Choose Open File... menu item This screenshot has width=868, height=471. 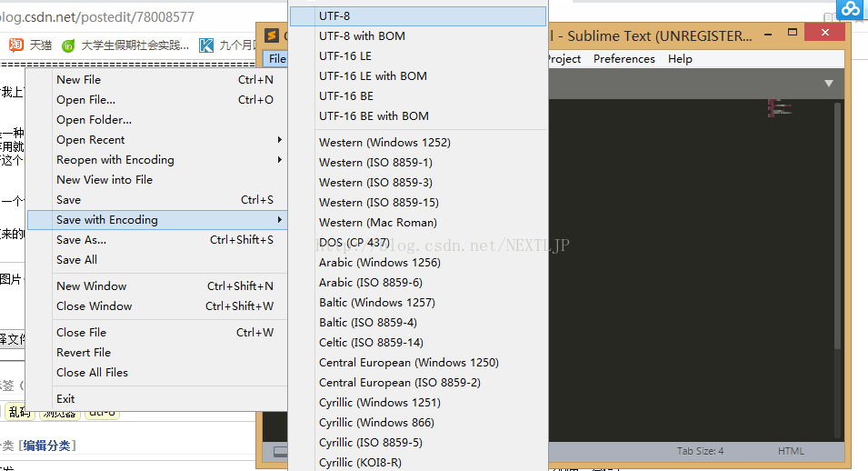tap(156, 100)
